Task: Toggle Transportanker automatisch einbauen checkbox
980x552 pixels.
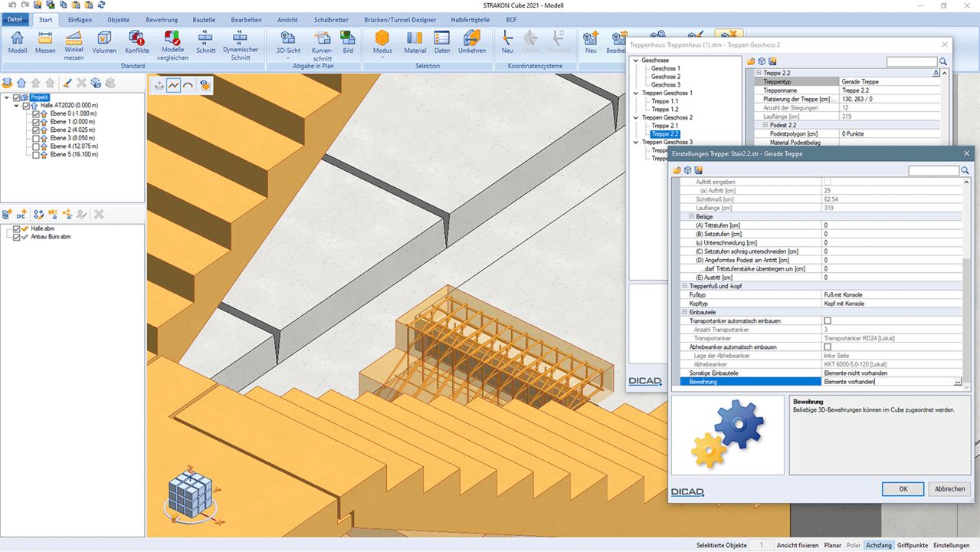Action: tap(827, 320)
